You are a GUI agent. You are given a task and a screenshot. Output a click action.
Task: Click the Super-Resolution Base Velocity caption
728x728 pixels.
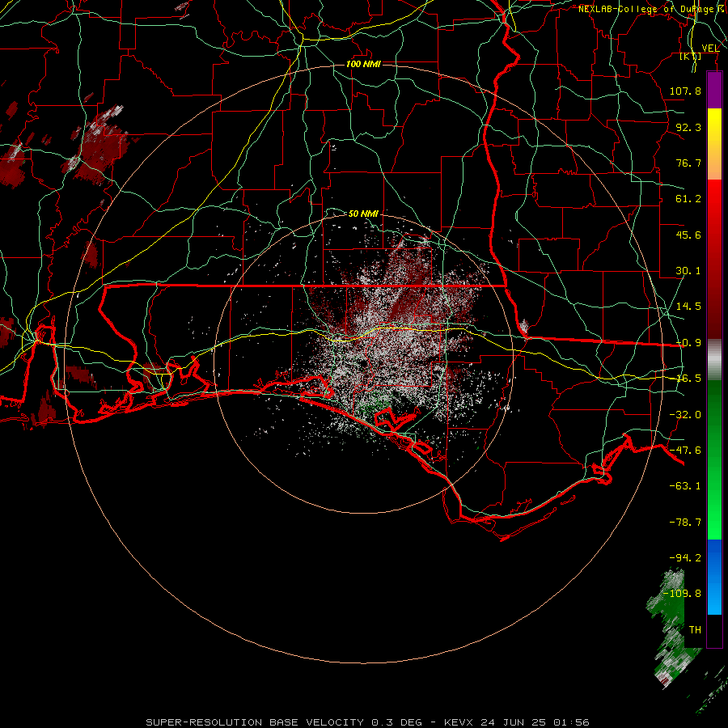[x=368, y=722]
